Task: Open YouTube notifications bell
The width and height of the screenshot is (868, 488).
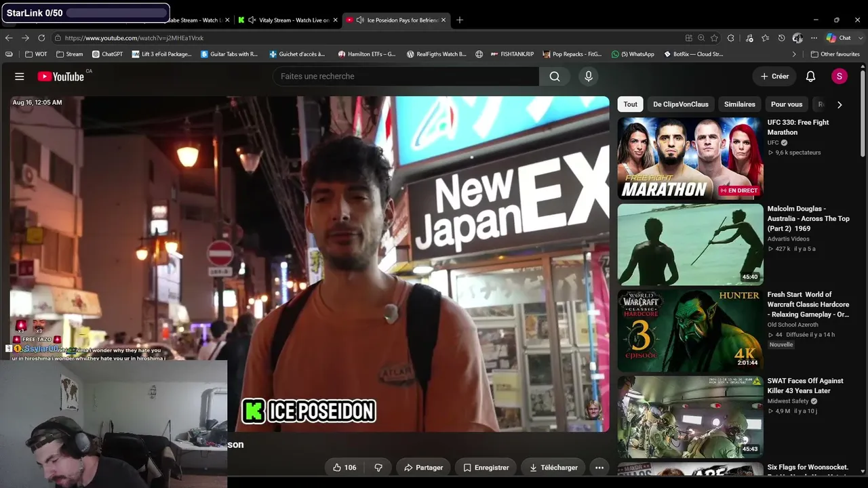Action: click(x=810, y=77)
